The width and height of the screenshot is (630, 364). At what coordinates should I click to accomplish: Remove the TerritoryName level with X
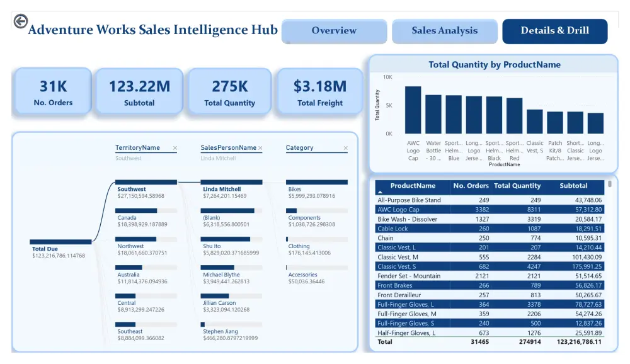point(175,148)
